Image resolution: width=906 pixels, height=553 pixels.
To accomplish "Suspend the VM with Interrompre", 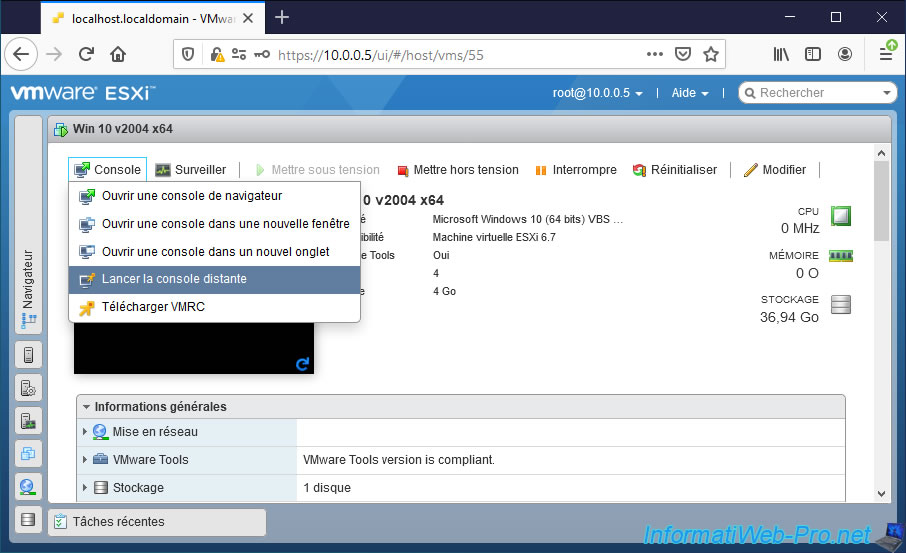I will coord(576,170).
